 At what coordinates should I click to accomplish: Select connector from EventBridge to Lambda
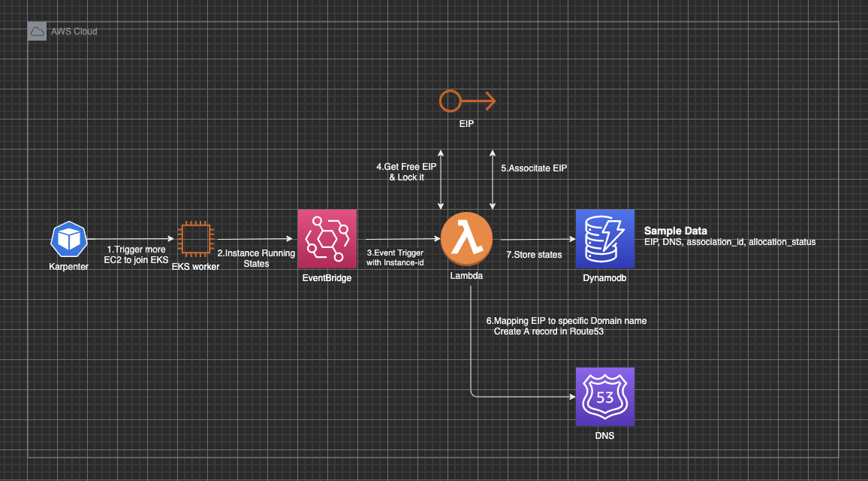(x=403, y=240)
